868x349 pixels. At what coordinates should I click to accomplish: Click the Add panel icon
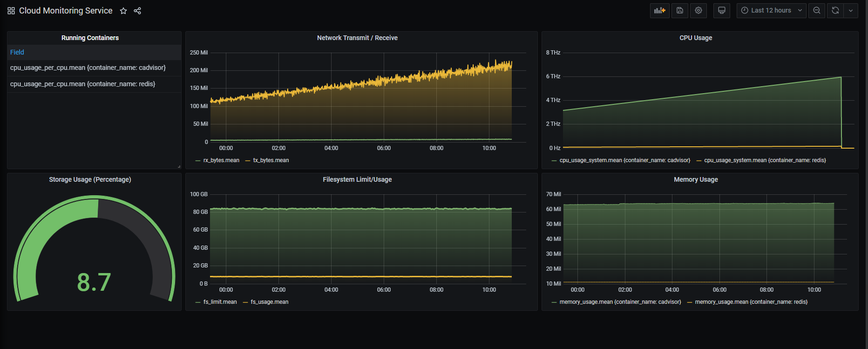[659, 10]
